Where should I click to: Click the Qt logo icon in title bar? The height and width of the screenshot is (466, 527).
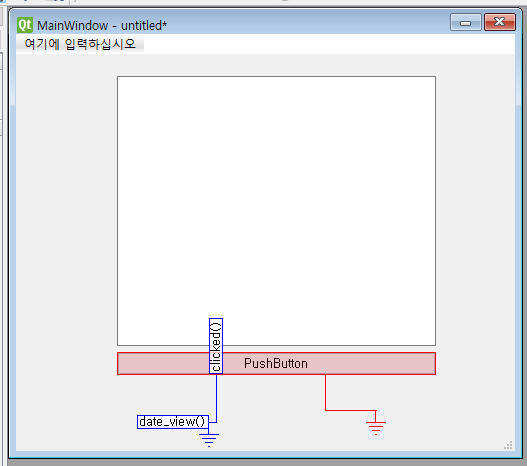click(25, 25)
